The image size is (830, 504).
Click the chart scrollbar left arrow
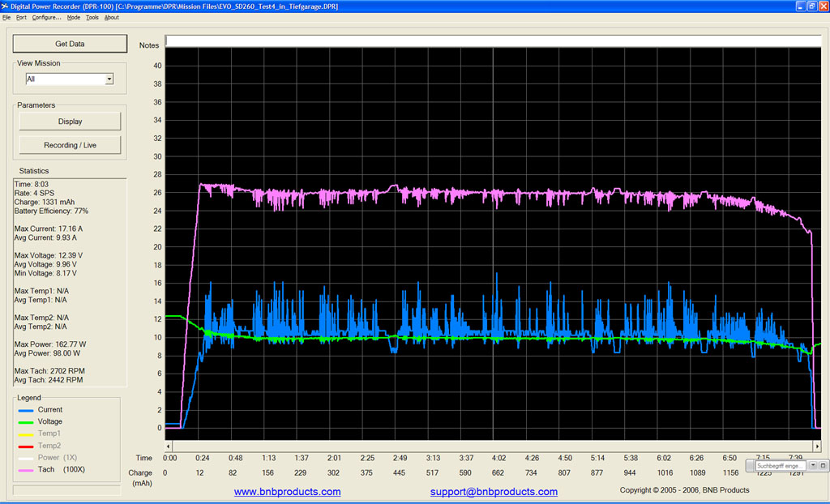click(x=169, y=446)
